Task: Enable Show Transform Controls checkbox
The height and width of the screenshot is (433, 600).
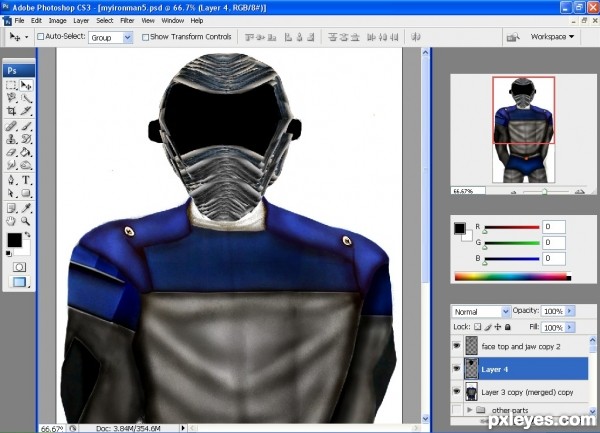Action: point(145,37)
